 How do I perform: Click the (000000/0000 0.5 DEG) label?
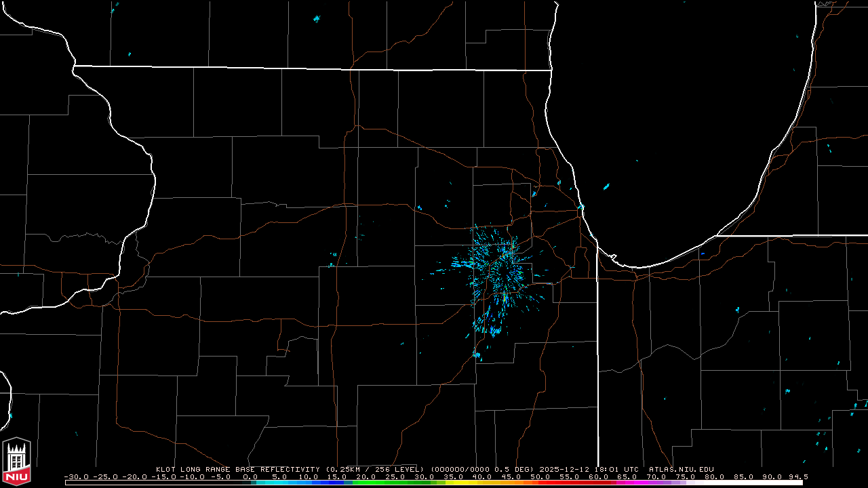click(x=484, y=469)
